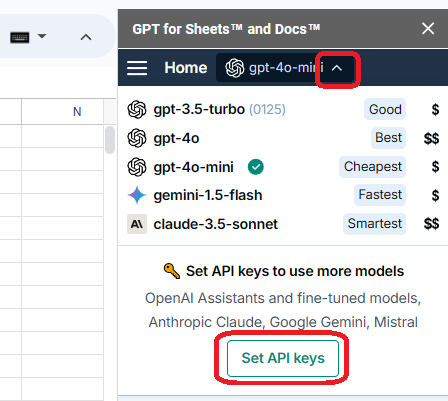Collapse the toolbar with the up chevron

pyautogui.click(x=86, y=37)
